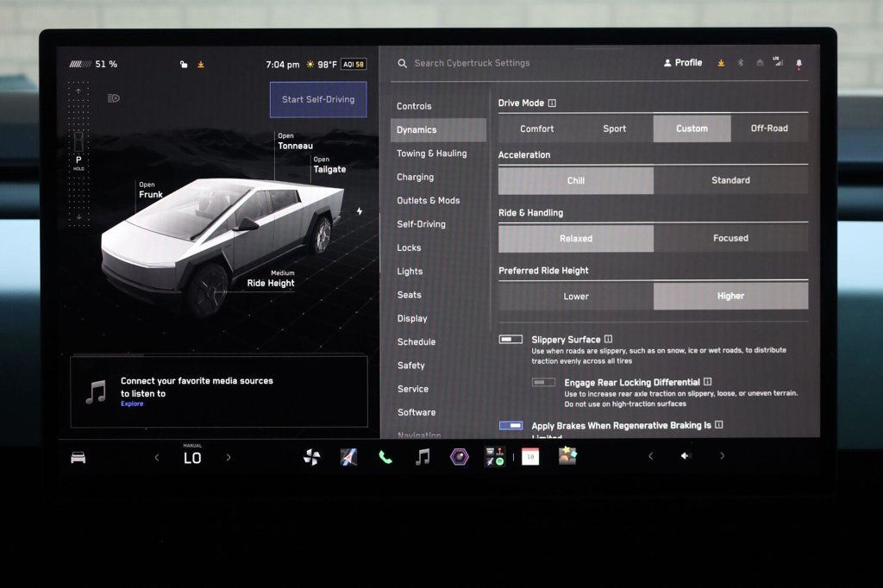883x588 pixels.
Task: Choose Higher preferred ride height
Action: coord(730,297)
